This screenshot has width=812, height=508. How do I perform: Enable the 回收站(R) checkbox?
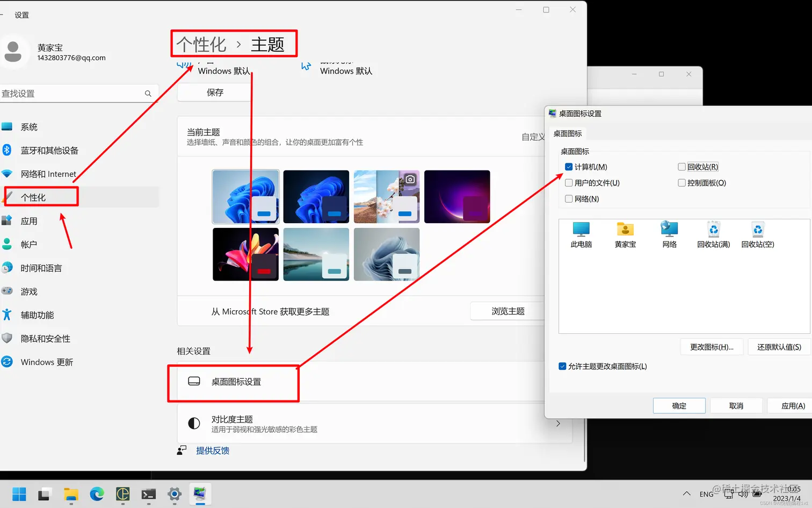(681, 167)
